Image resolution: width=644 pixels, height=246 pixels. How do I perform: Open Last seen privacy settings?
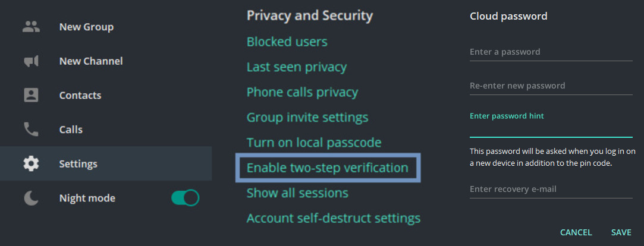(x=296, y=67)
